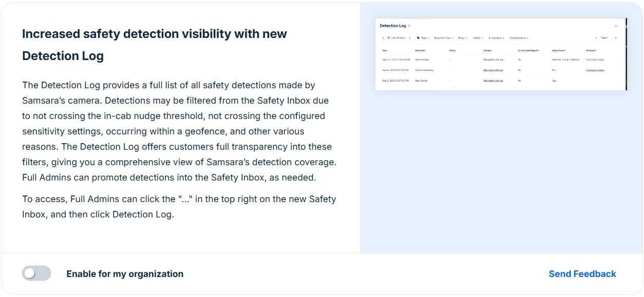This screenshot has width=644, height=297.
Task: Click the Enable for my organization label
Action: pos(125,274)
